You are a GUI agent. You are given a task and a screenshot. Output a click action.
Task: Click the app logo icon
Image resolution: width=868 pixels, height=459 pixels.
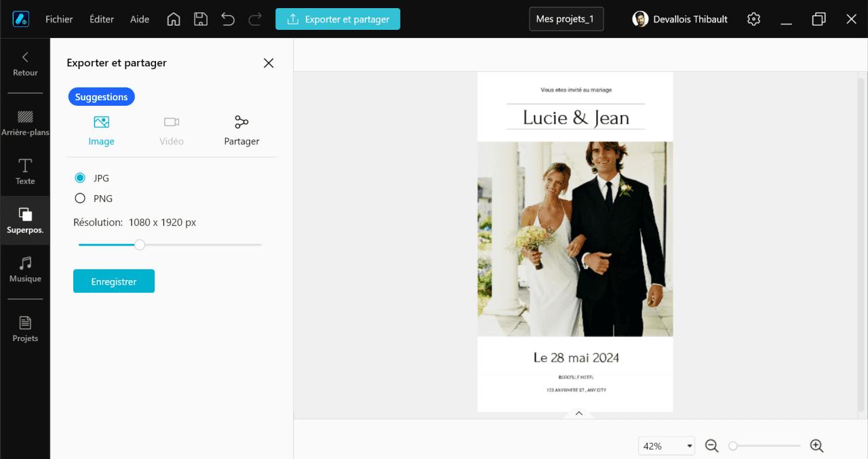[20, 19]
